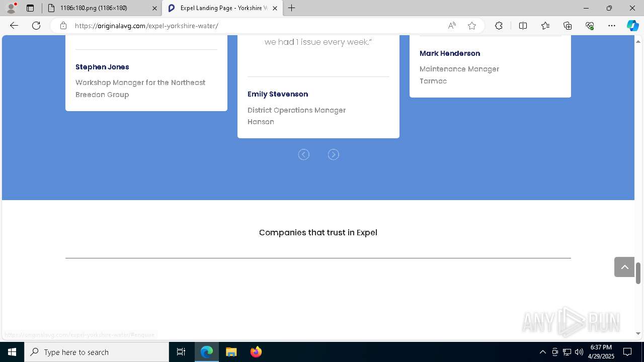This screenshot has height=362, width=644.
Task: Click 'Breedon Group' company text
Action: 102,95
